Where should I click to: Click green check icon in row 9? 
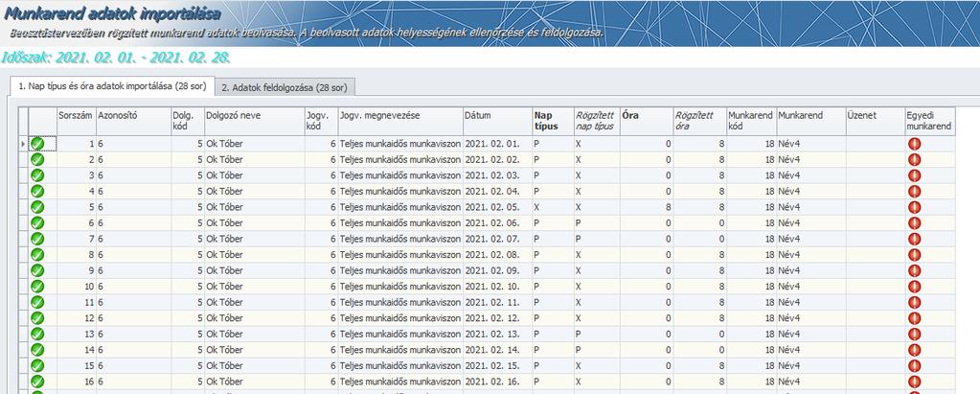(x=37, y=270)
